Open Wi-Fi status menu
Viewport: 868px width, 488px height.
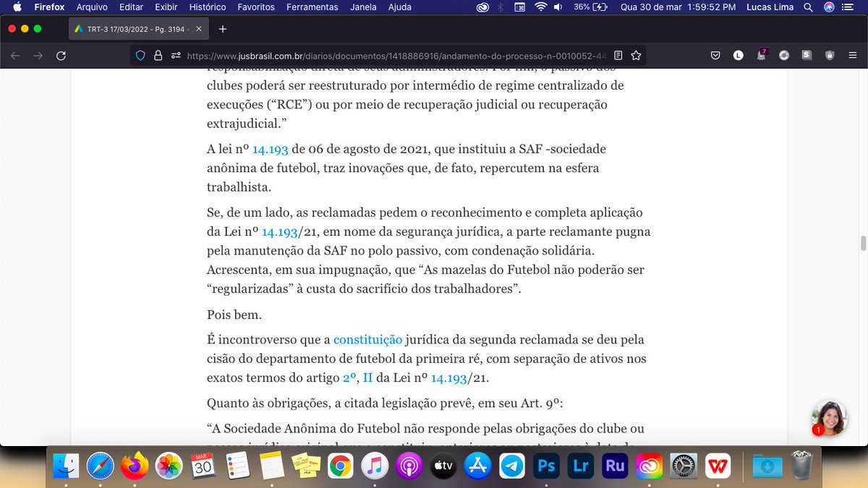pos(540,7)
